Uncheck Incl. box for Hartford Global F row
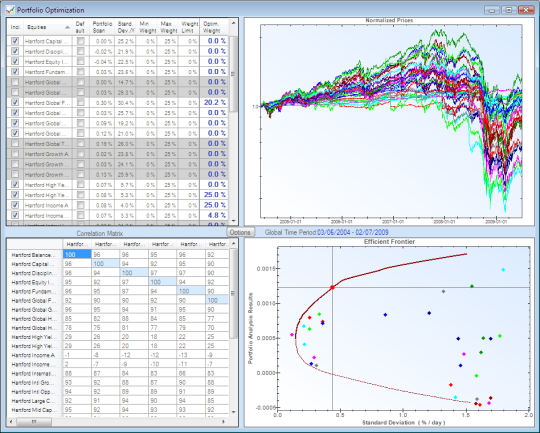Viewport: 540px width, 433px height. click(x=15, y=102)
